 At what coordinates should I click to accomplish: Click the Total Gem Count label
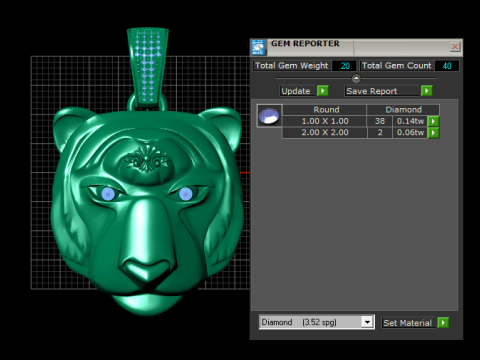[396, 66]
